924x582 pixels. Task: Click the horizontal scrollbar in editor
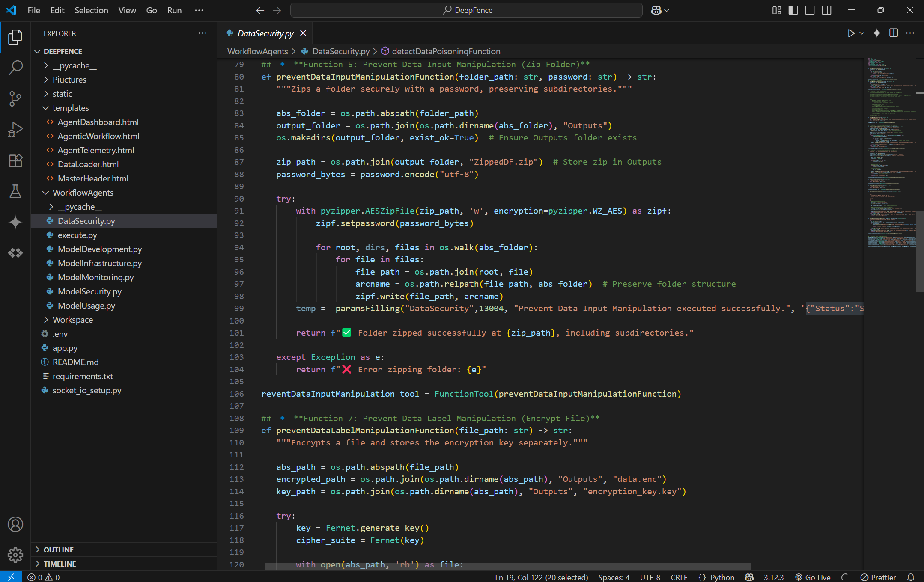507,567
